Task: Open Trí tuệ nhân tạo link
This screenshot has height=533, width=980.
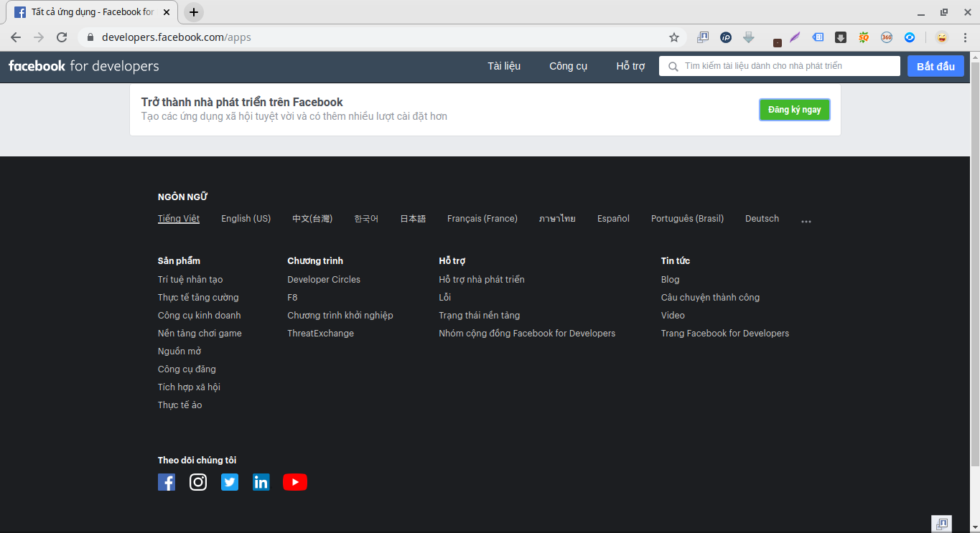Action: [190, 280]
